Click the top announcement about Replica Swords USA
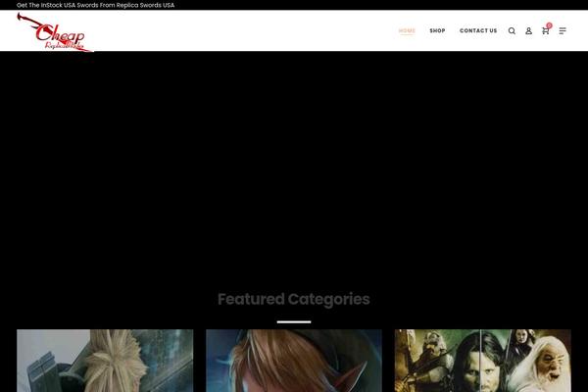The height and width of the screenshot is (392, 588). pyautogui.click(x=96, y=5)
